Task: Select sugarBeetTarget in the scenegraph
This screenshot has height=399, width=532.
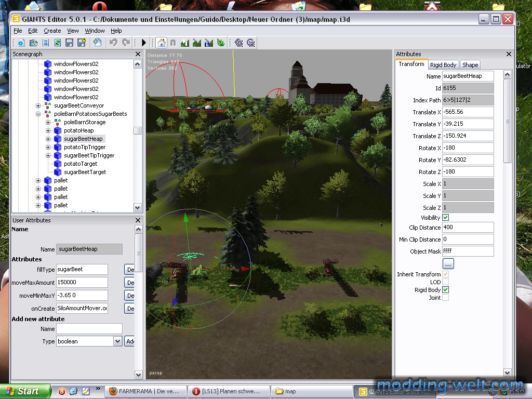Action: [85, 172]
